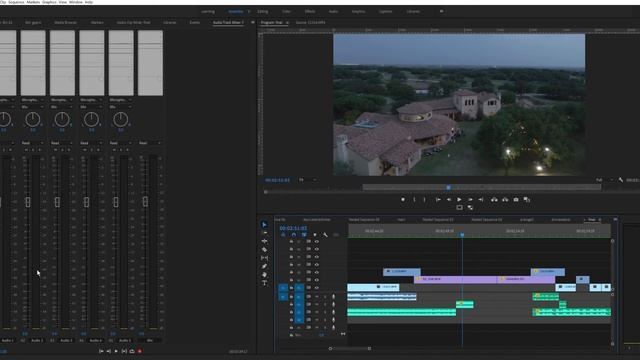Show workspace overflow chevron menu
Image resolution: width=640 pixels, height=360 pixels.
(441, 11)
